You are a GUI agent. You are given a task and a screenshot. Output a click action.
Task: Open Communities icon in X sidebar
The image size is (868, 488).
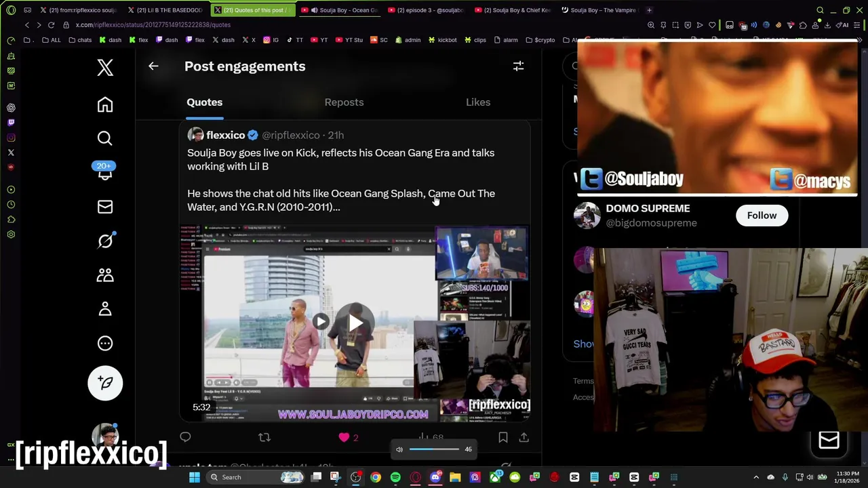104,274
